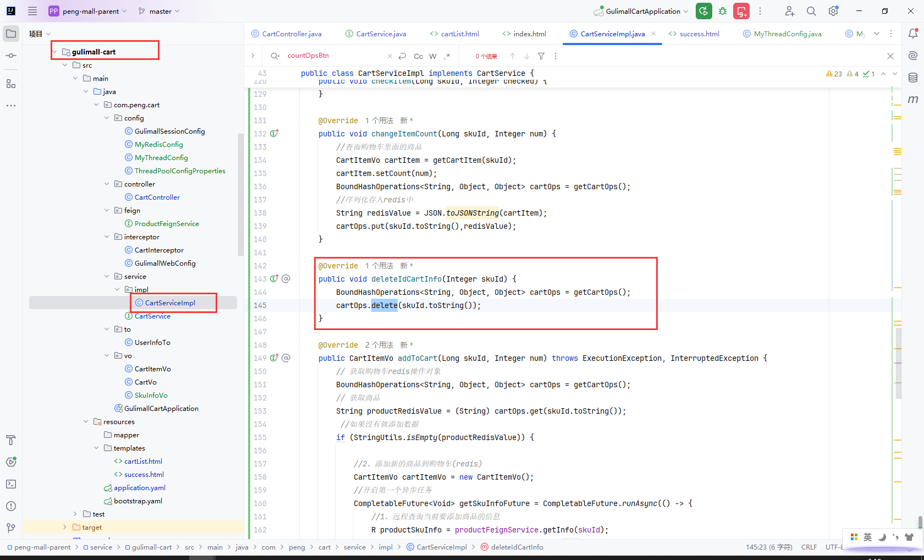Run GulimallCartApplication with the green button
This screenshot has width=924, height=560.
point(703,11)
